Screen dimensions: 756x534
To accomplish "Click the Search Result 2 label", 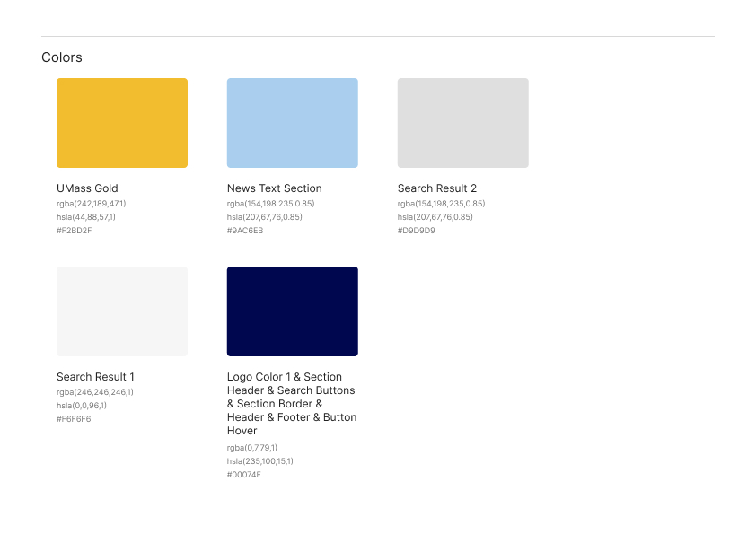I will point(437,188).
